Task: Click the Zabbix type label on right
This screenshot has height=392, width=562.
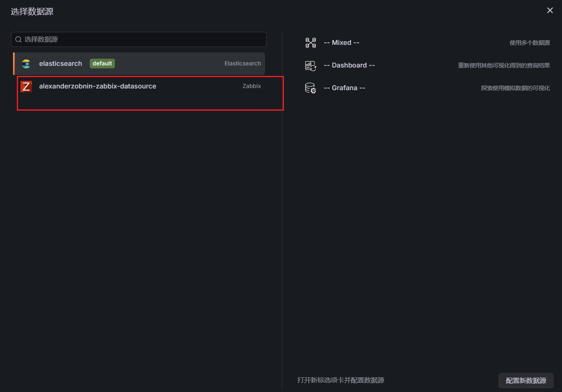Action: (x=252, y=86)
